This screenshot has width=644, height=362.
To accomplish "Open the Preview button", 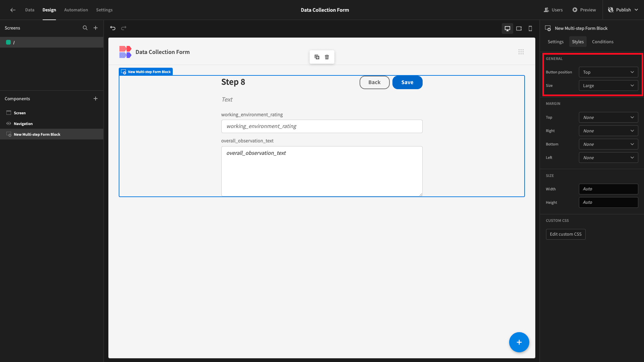I will (584, 10).
